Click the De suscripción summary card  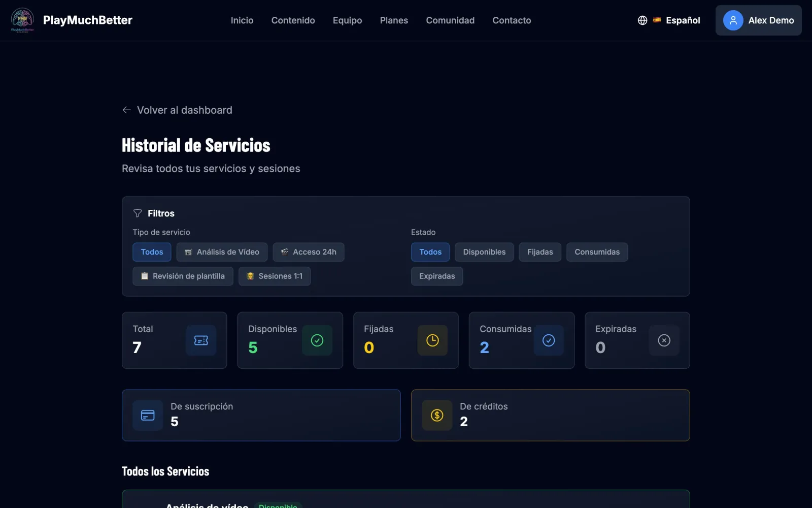261,416
